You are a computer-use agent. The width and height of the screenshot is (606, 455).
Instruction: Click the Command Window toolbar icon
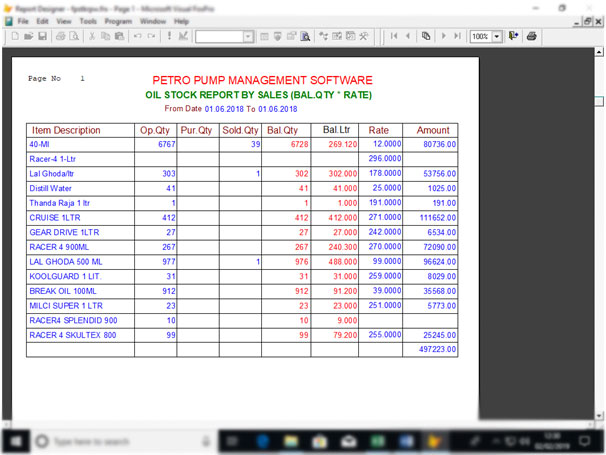pos(264,36)
